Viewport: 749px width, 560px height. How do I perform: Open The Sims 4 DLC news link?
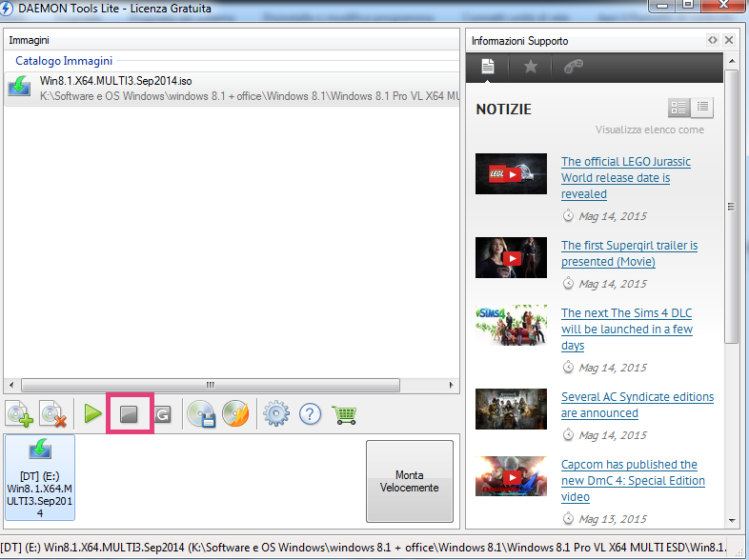627,329
